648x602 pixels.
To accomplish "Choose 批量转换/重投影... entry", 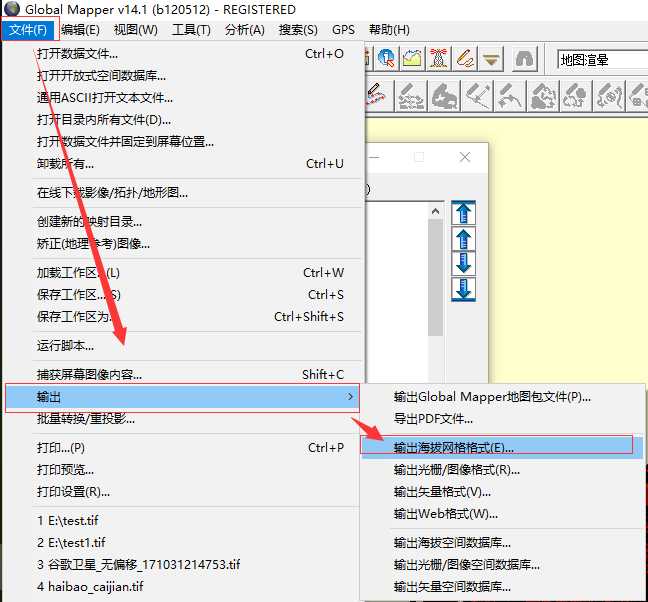I will pos(184,419).
